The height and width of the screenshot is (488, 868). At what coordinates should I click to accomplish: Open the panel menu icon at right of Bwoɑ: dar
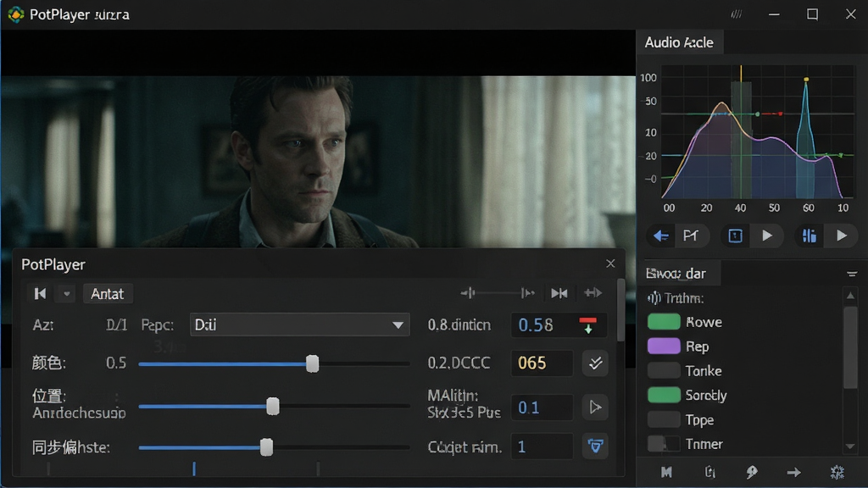point(851,274)
